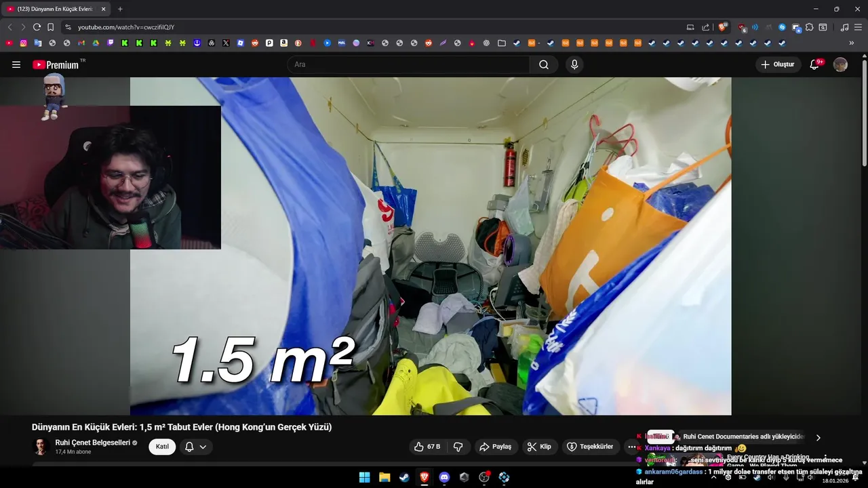868x488 pixels.
Task: Open a new browser tab
Action: tap(120, 9)
